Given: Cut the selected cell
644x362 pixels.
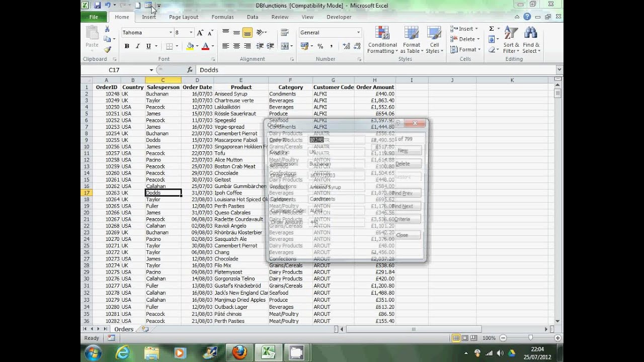Looking at the screenshot, I should pos(107,29).
